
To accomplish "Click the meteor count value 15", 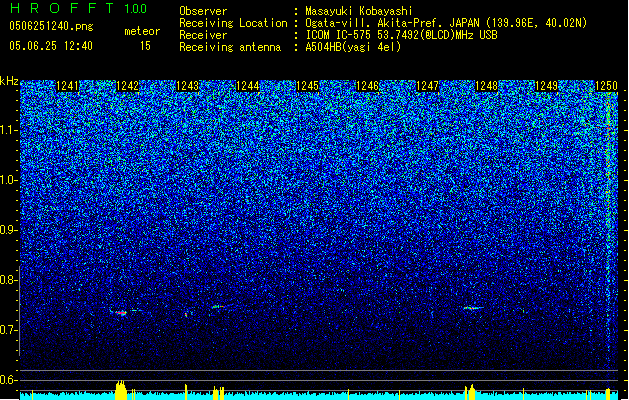I will pos(145,46).
